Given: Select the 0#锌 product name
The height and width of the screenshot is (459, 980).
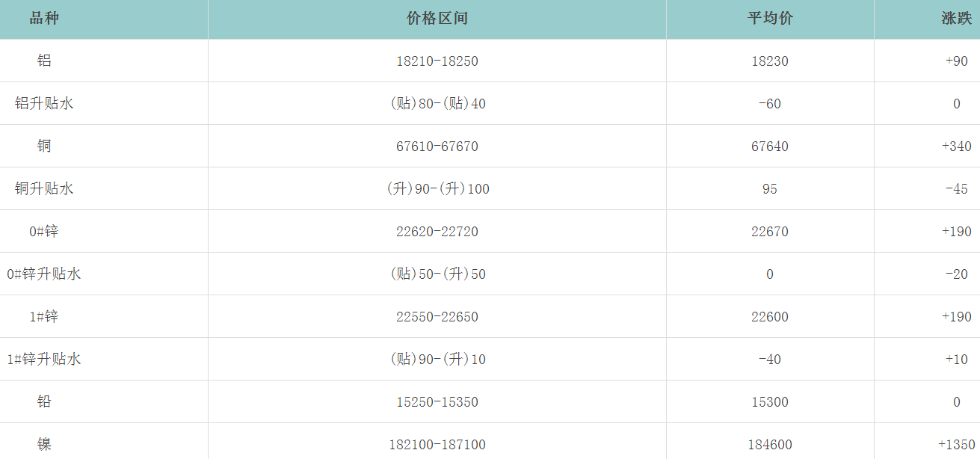Looking at the screenshot, I should (44, 231).
